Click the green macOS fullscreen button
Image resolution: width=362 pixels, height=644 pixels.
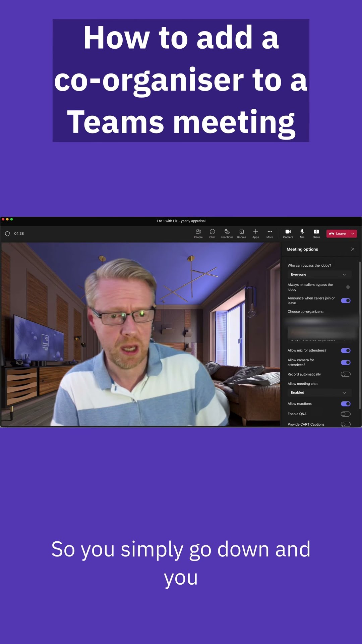pos(11,219)
